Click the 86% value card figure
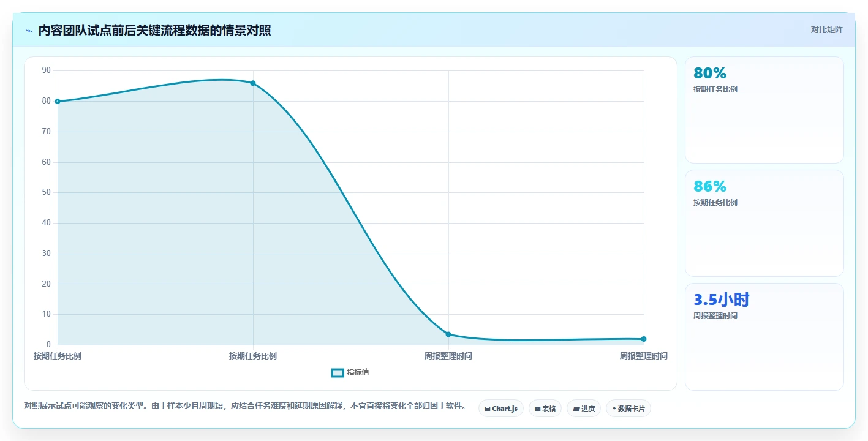 (710, 186)
